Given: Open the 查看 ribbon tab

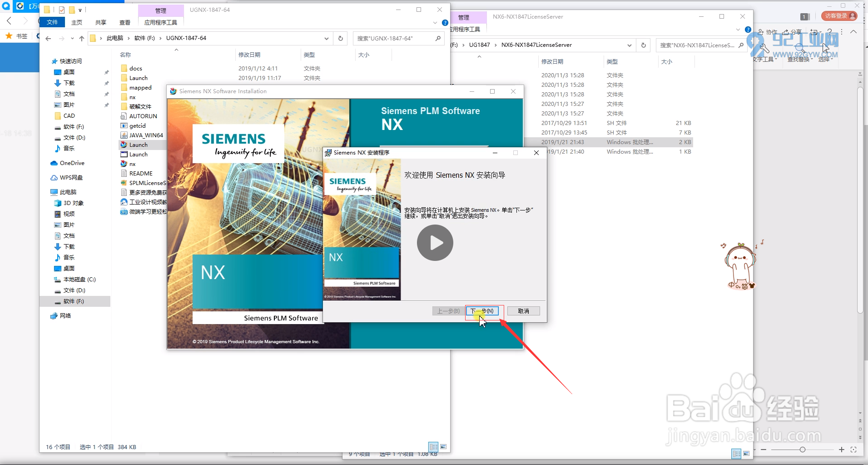Looking at the screenshot, I should coord(125,22).
